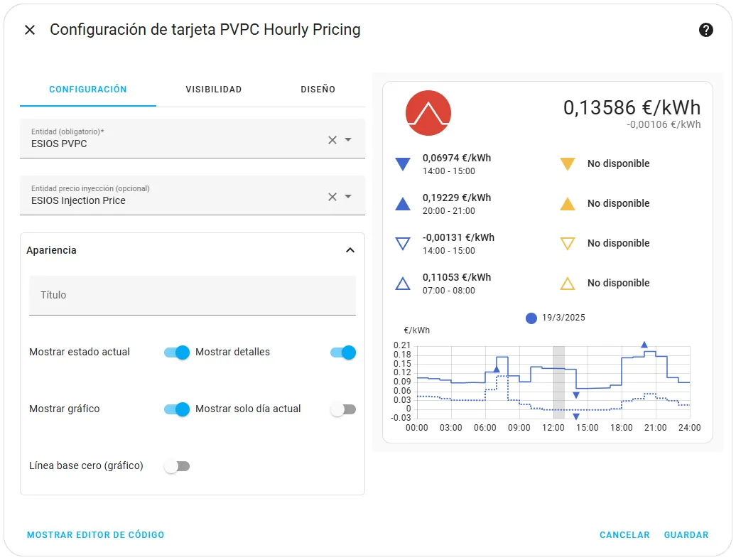The width and height of the screenshot is (736, 560).
Task: Toggle Mostrar estado actual switch
Action: (176, 352)
